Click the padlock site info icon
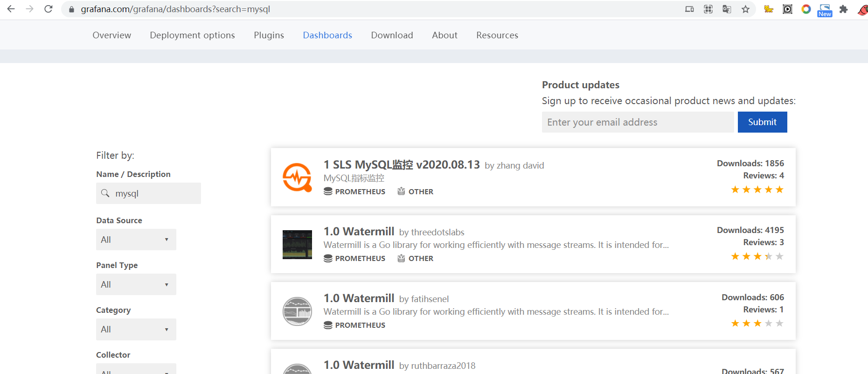 71,9
